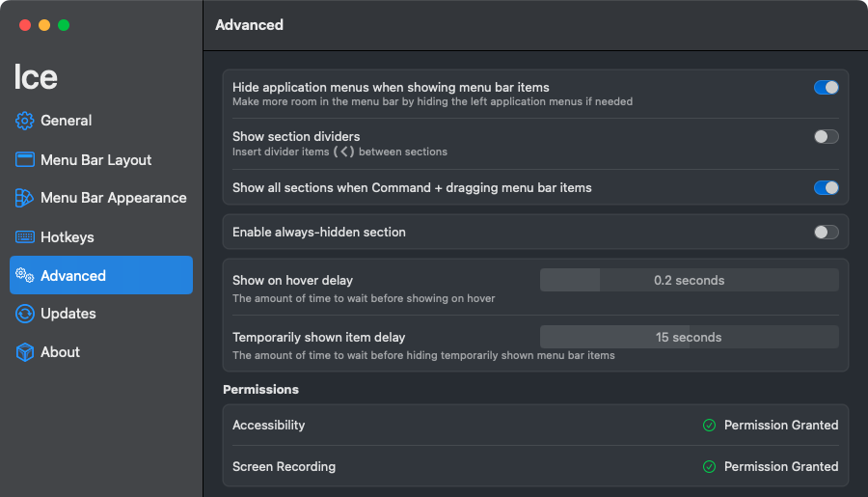Click the green zoom window button
Viewport: 868px width, 497px height.
tap(64, 25)
